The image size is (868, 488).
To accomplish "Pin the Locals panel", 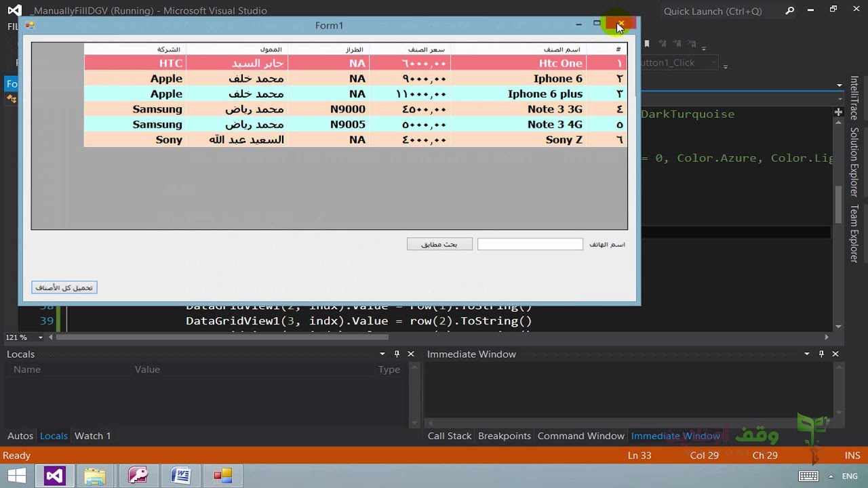I will pos(397,354).
